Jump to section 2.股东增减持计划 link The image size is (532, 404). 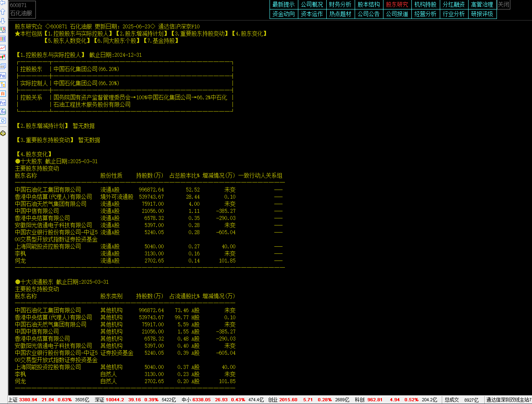tap(141, 34)
